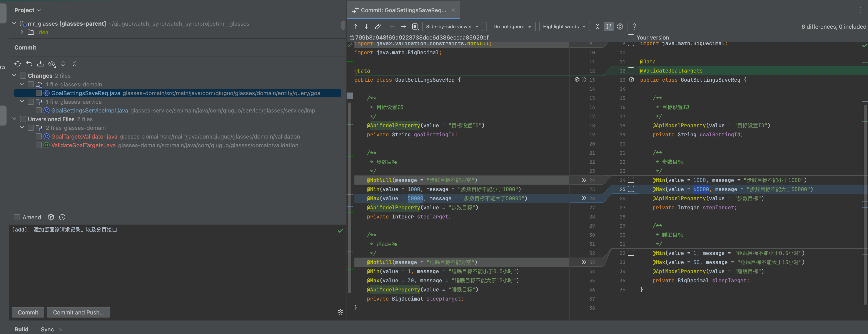Image resolution: width=868 pixels, height=334 pixels.
Task: Select the Commit GoalSettingsSaveReq diff tab
Action: coord(403,10)
